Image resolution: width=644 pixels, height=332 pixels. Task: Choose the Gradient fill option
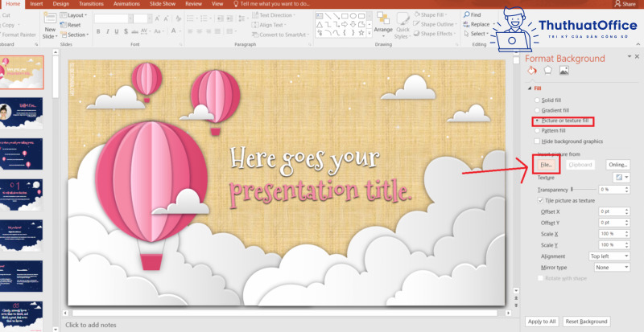point(538,109)
